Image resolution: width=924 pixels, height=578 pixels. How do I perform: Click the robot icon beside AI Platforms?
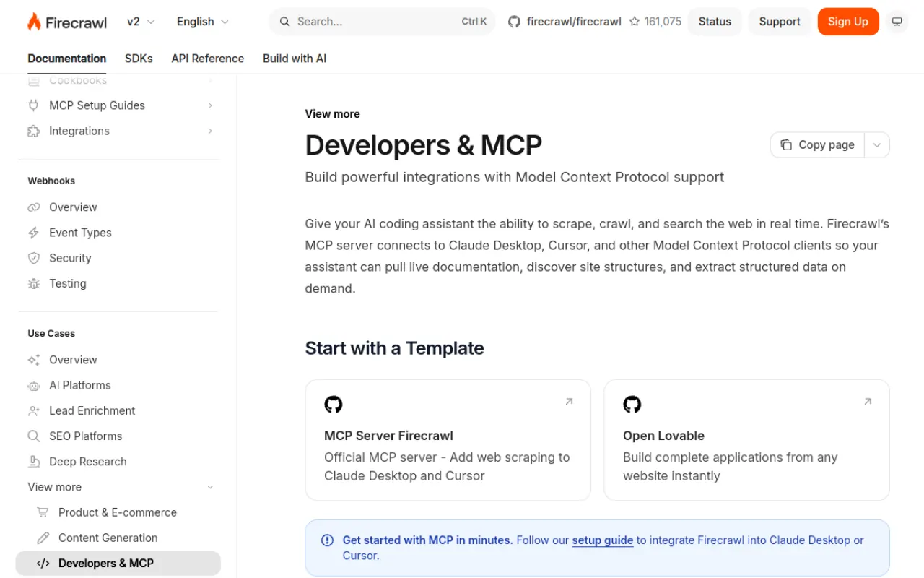33,385
